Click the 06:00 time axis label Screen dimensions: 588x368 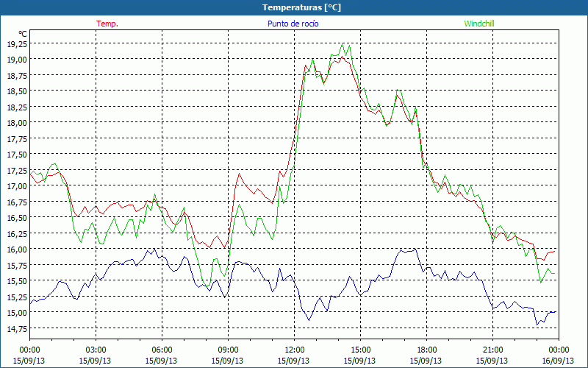click(162, 350)
